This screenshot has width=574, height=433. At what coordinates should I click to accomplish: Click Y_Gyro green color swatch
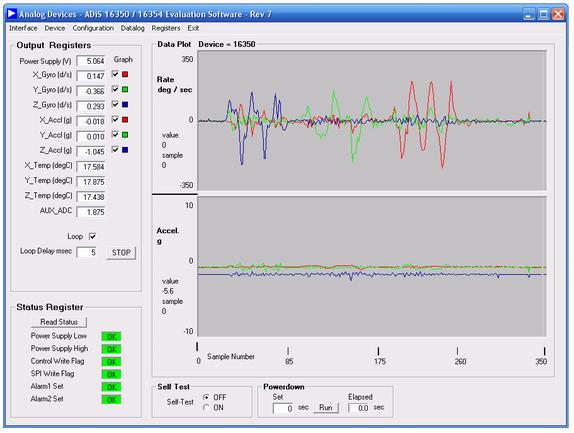click(125, 89)
